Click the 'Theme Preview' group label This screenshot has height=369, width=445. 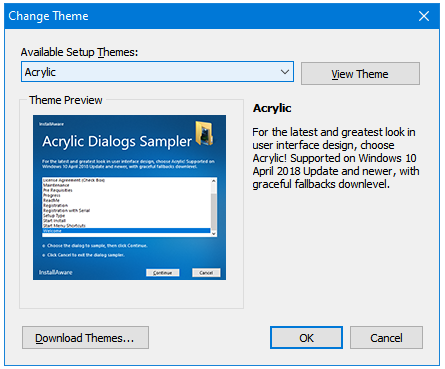coord(66,100)
